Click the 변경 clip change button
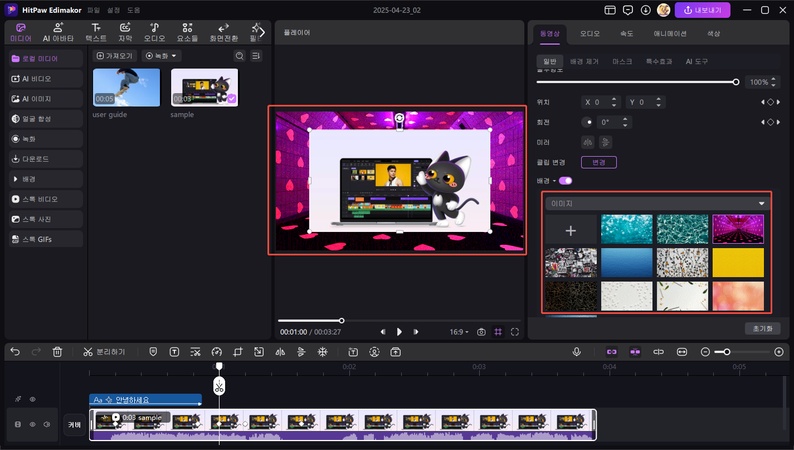 (599, 162)
